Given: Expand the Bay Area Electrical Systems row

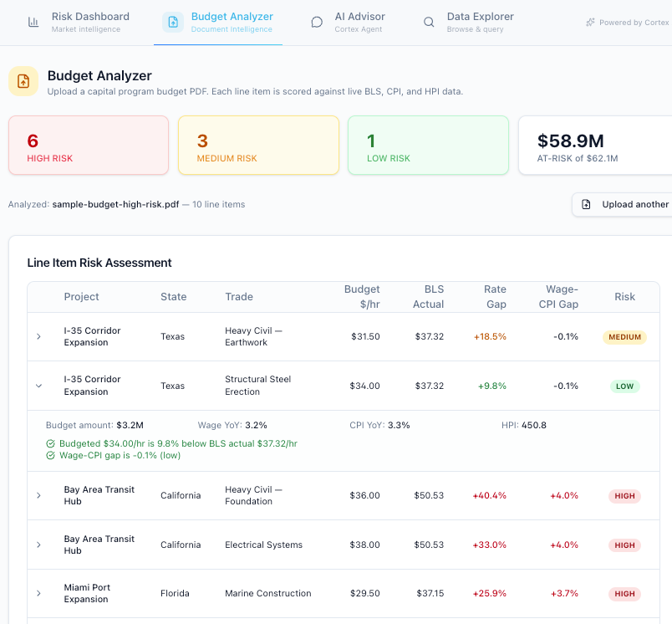Looking at the screenshot, I should coord(38,545).
